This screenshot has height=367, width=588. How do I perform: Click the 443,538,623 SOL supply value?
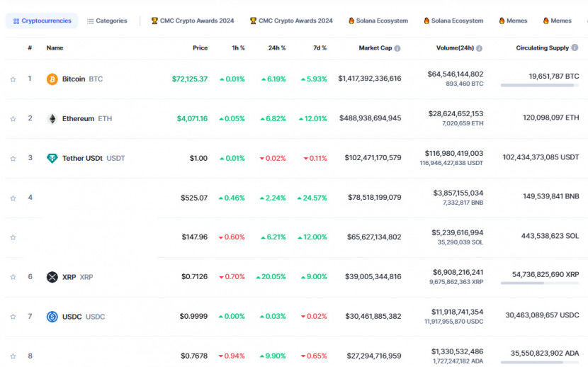pos(550,236)
